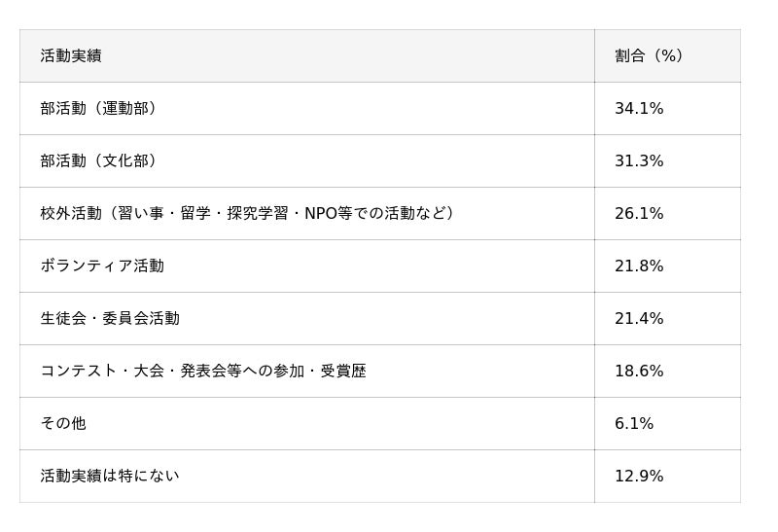The height and width of the screenshot is (532, 778).
Task: Click the NPO text in 校外活動 row
Action: point(321,214)
